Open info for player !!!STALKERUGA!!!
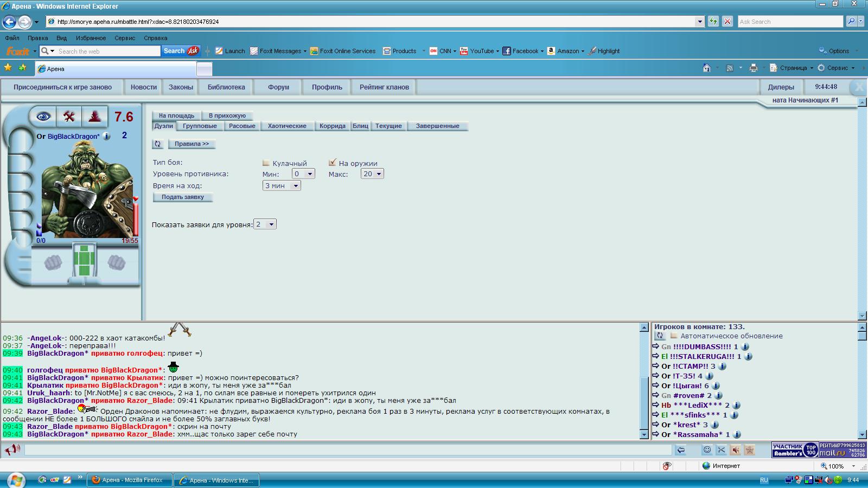The width and height of the screenshot is (868, 488). click(x=748, y=357)
